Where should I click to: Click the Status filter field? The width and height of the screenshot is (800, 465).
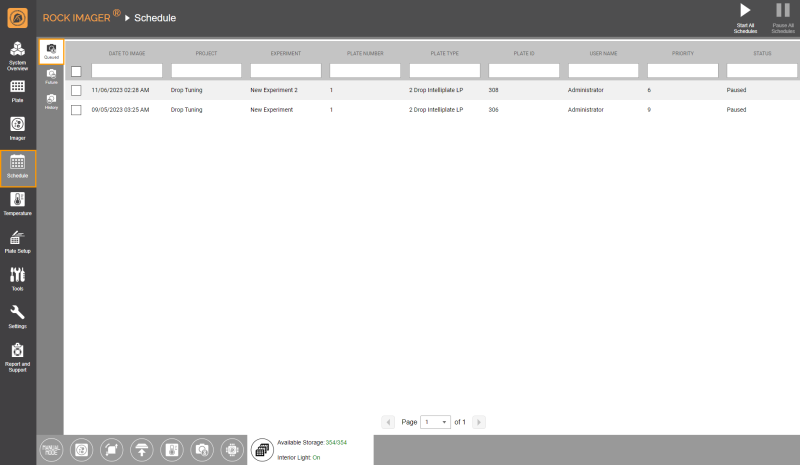coord(762,70)
